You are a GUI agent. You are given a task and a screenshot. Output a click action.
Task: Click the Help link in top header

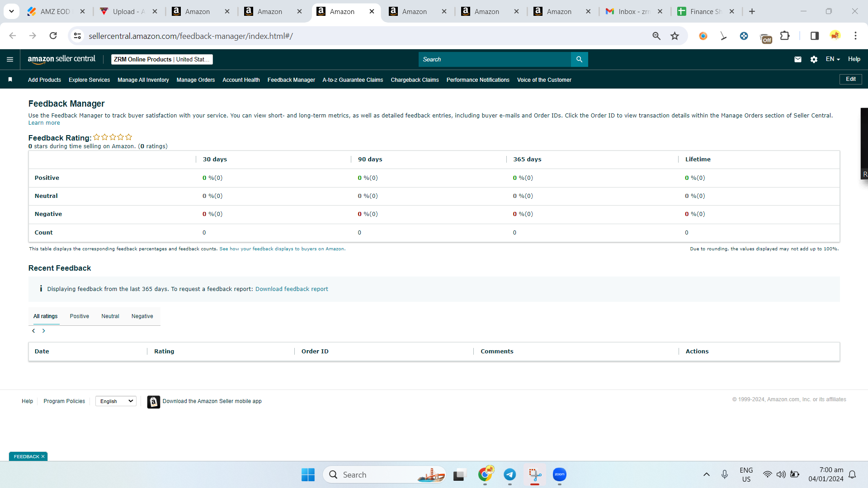(x=854, y=59)
